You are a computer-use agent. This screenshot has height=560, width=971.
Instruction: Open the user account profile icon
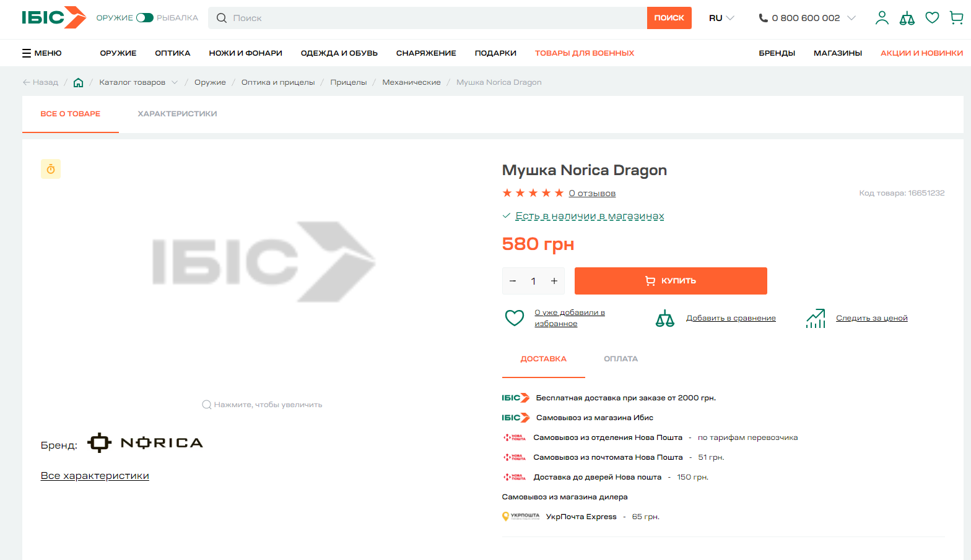pyautogui.click(x=882, y=18)
